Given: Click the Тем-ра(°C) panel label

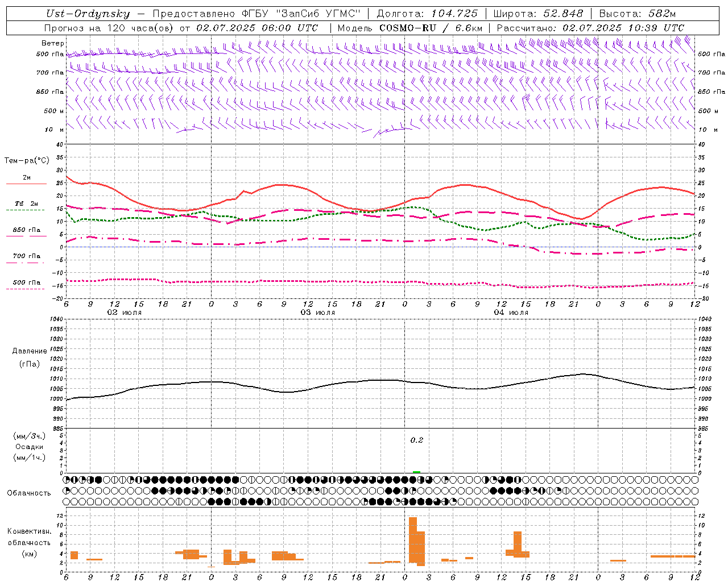Looking at the screenshot, I should tap(27, 161).
